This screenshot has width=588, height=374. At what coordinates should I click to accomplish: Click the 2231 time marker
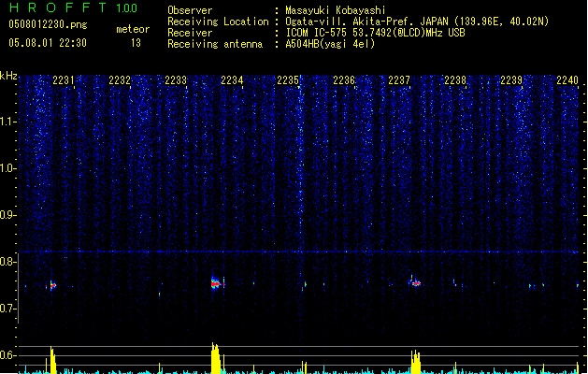click(x=64, y=80)
